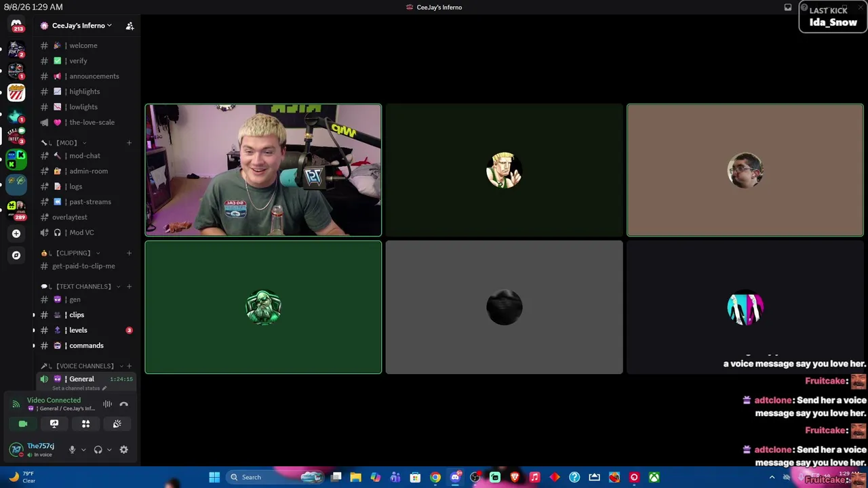Open Discover servers compass icon
868x488 pixels.
[x=16, y=256]
